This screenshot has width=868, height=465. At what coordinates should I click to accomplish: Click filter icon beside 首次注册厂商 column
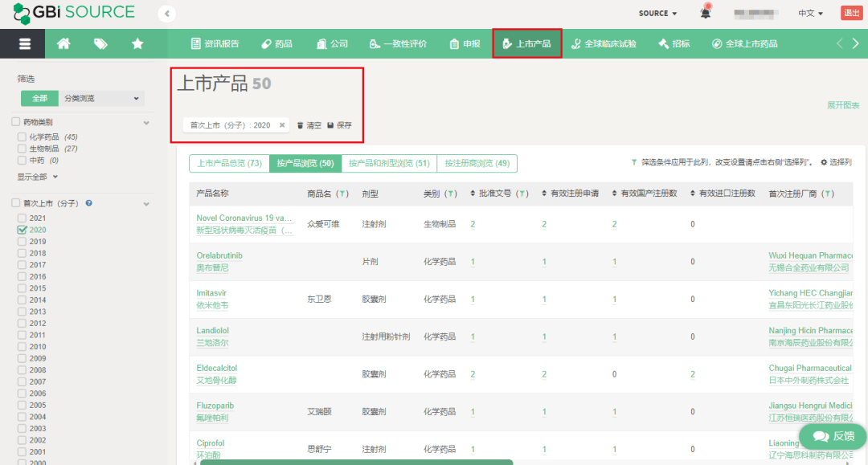828,194
